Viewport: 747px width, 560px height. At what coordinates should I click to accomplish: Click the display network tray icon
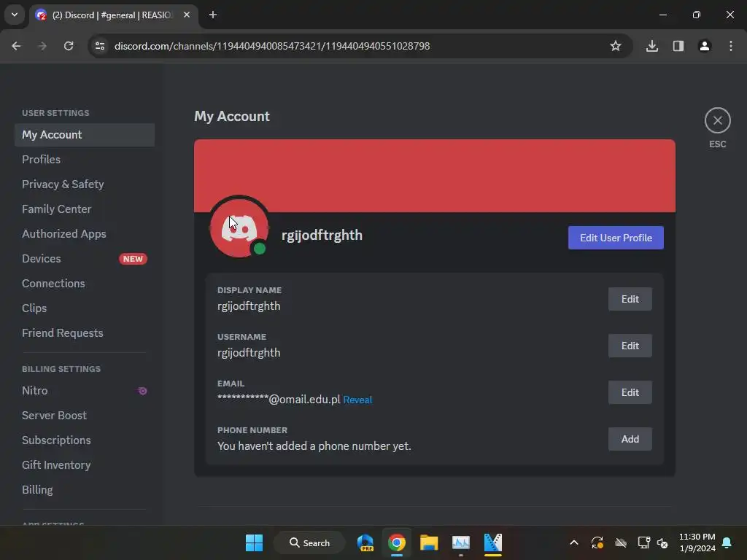coord(643,542)
